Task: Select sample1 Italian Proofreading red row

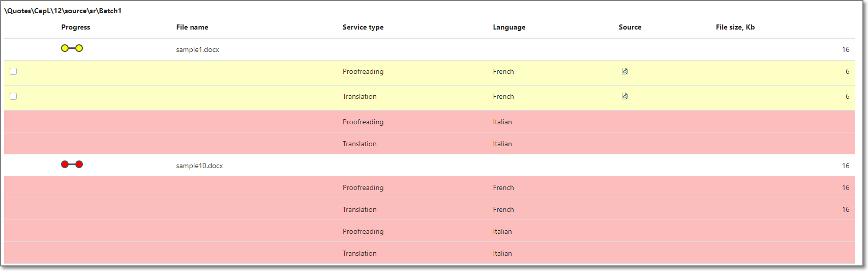Action: point(429,122)
